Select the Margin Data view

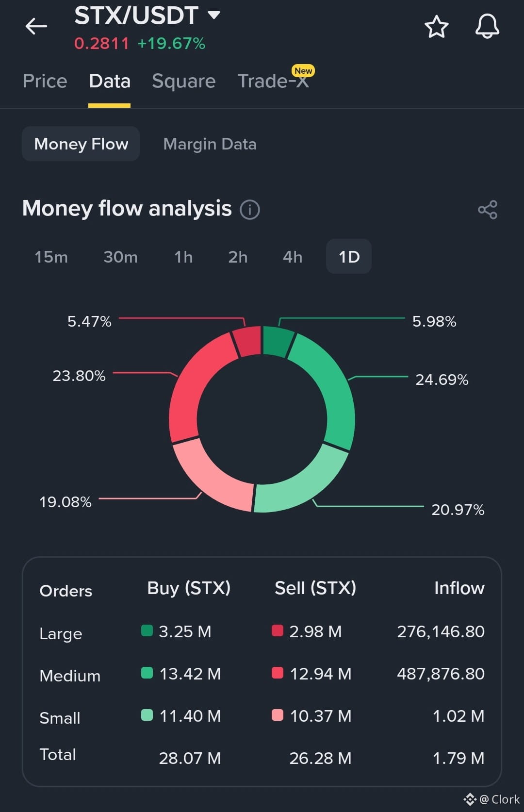(x=210, y=144)
